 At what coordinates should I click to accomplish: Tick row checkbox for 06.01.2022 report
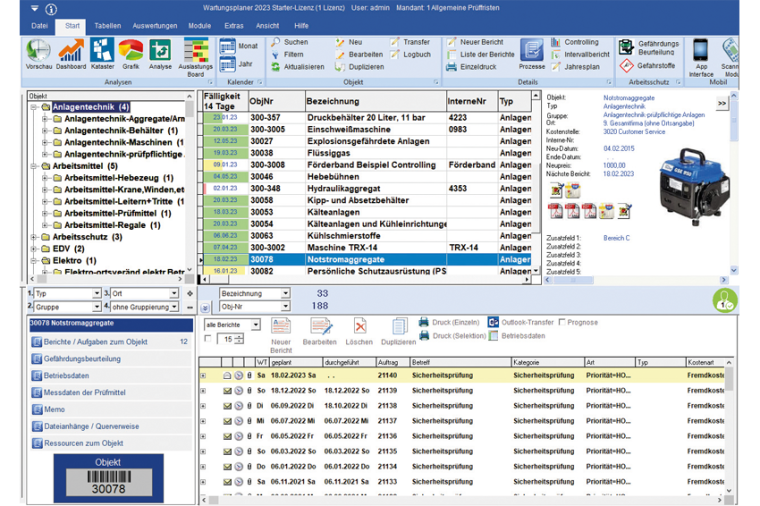tap(203, 467)
